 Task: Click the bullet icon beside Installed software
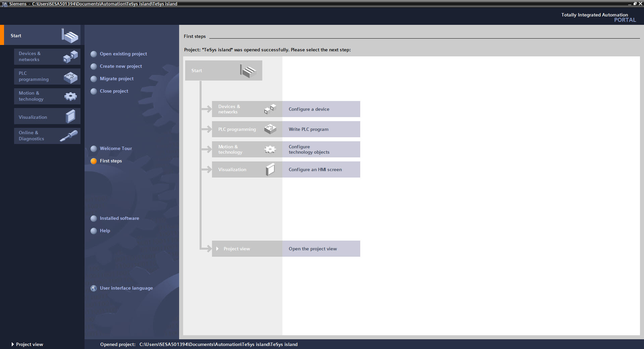(94, 218)
